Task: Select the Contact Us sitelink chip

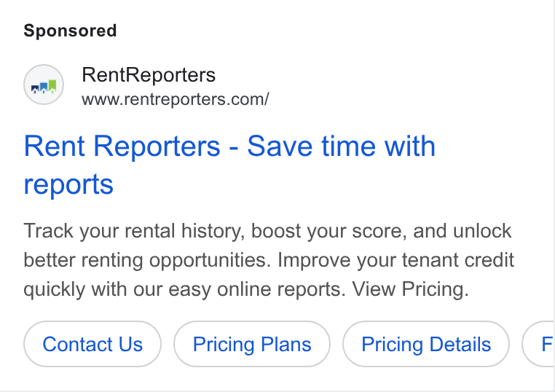Action: point(92,344)
